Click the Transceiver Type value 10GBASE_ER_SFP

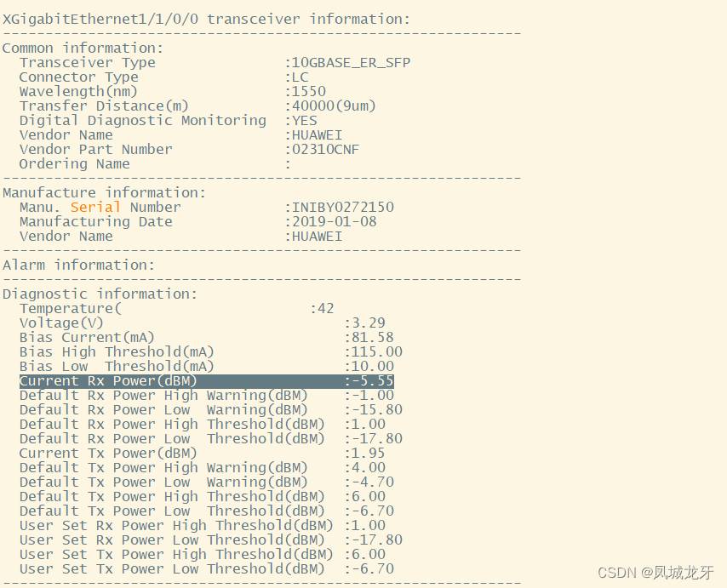(x=351, y=63)
